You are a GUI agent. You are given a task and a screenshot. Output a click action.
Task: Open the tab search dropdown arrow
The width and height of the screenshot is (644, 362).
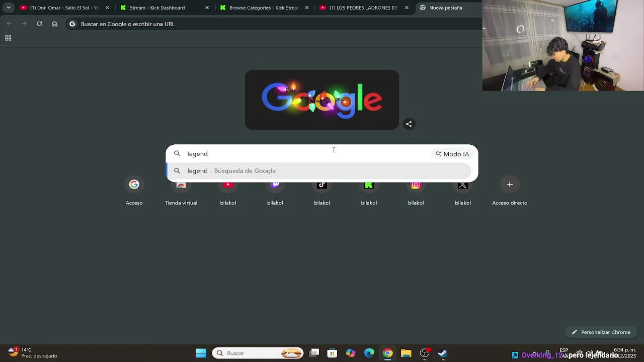(9, 8)
